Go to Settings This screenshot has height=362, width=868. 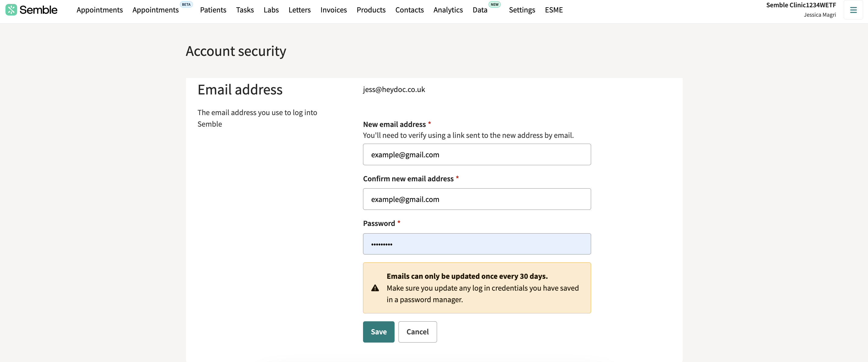point(522,10)
